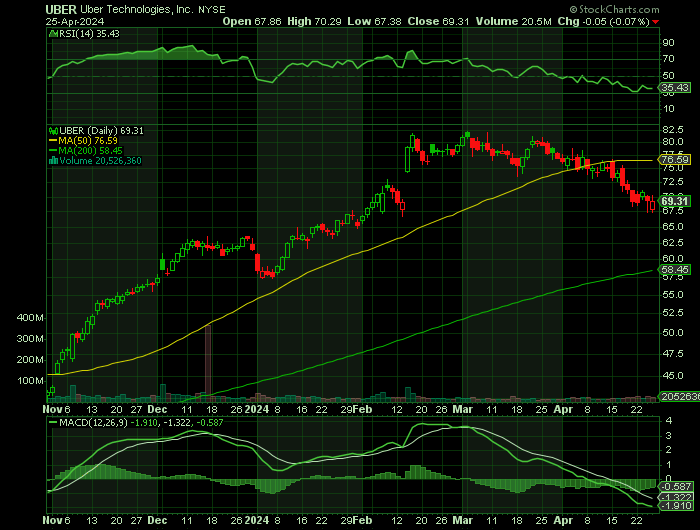Select the 25-Apr-2024 chart date
The width and height of the screenshot is (700, 530).
pyautogui.click(x=75, y=21)
